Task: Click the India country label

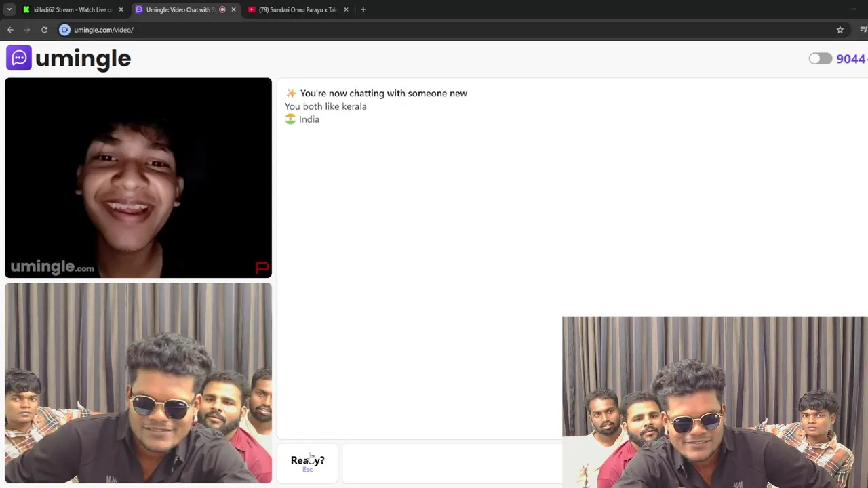Action: tap(309, 119)
